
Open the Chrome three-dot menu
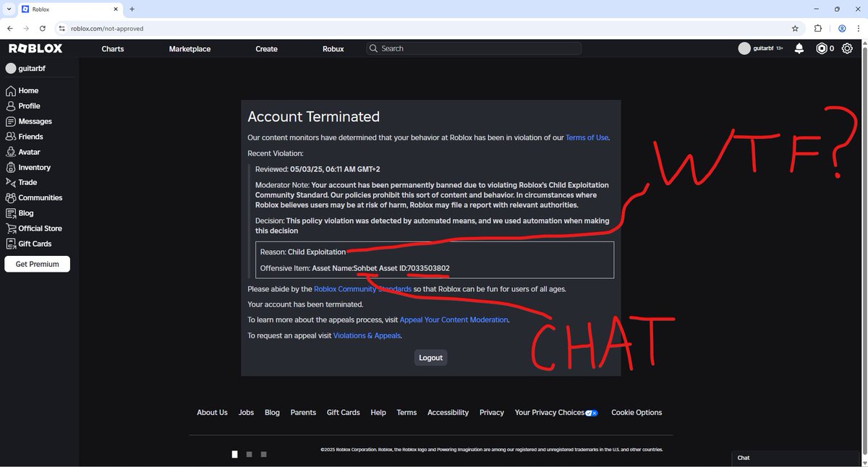859,28
